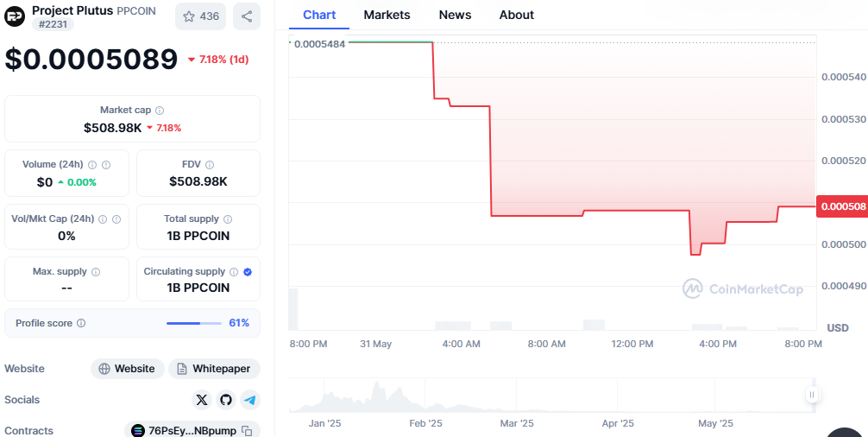Click the Profile score progress bar
The image size is (868, 437).
[x=194, y=323]
